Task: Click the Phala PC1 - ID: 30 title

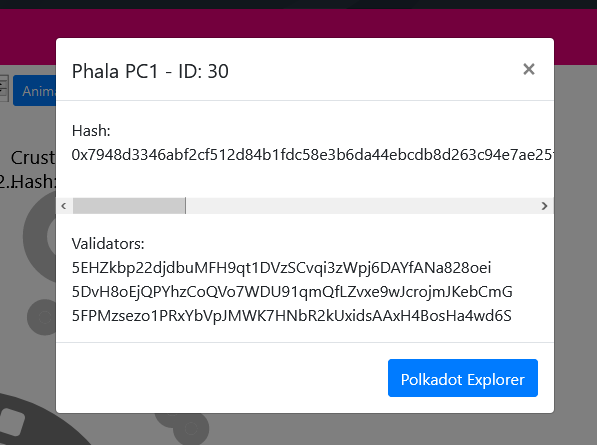Action: tap(150, 71)
